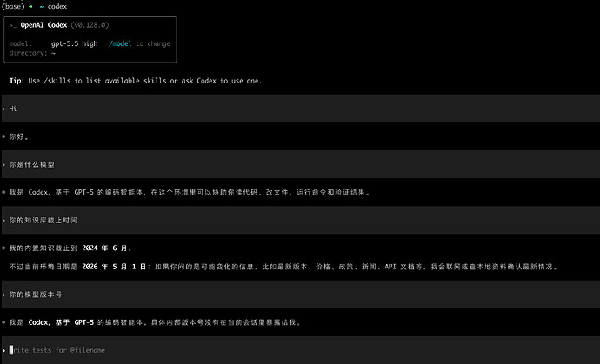Screen dimensions: 600x364
Task: Click the tip text about '/skills'
Action: coord(136,81)
